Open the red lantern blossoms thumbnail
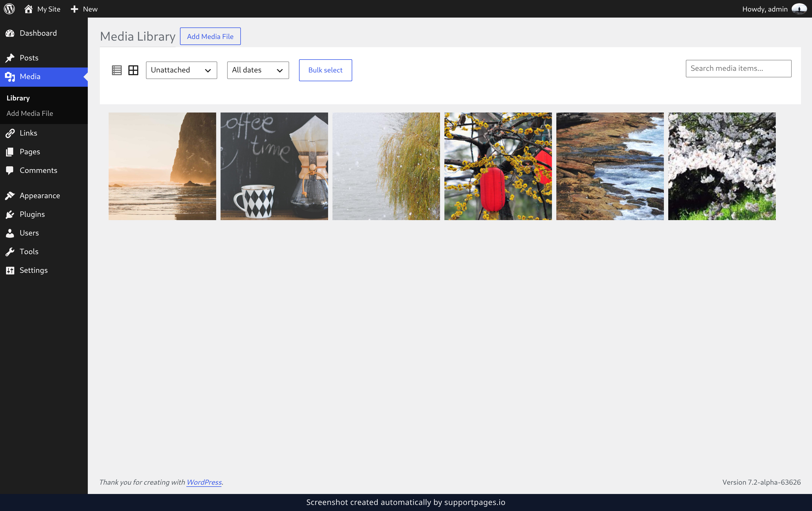 [x=498, y=166]
